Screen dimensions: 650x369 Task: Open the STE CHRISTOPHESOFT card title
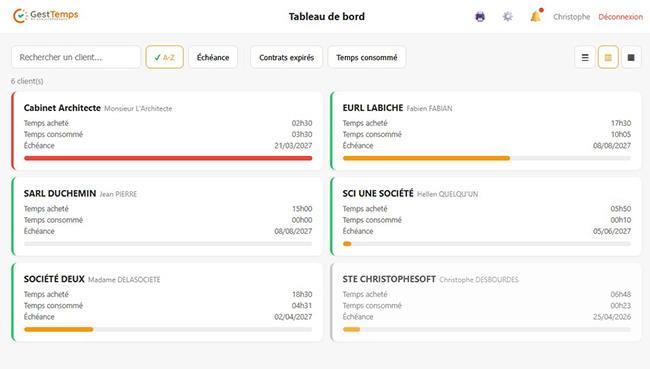point(389,279)
